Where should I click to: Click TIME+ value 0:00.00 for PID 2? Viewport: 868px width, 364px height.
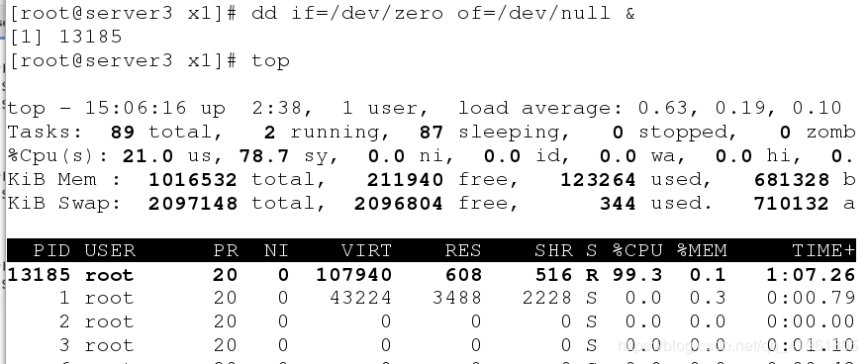(811, 321)
